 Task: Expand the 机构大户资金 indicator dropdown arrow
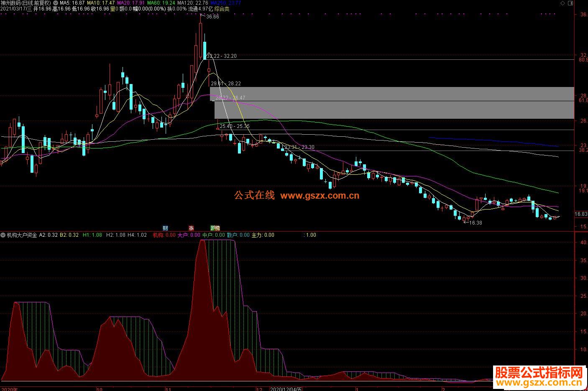coord(3,235)
